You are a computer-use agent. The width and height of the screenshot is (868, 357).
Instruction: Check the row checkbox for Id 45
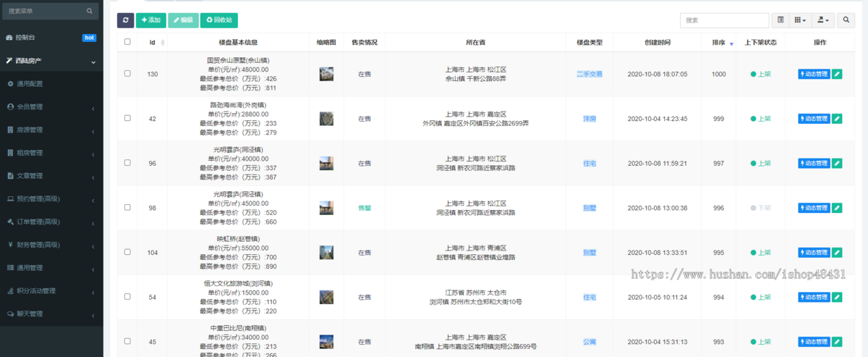(127, 342)
